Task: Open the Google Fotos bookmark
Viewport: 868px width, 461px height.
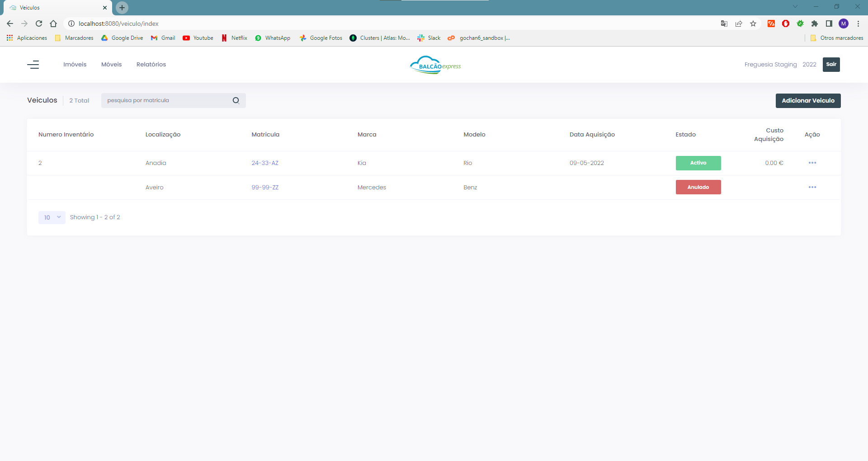Action: 321,38
